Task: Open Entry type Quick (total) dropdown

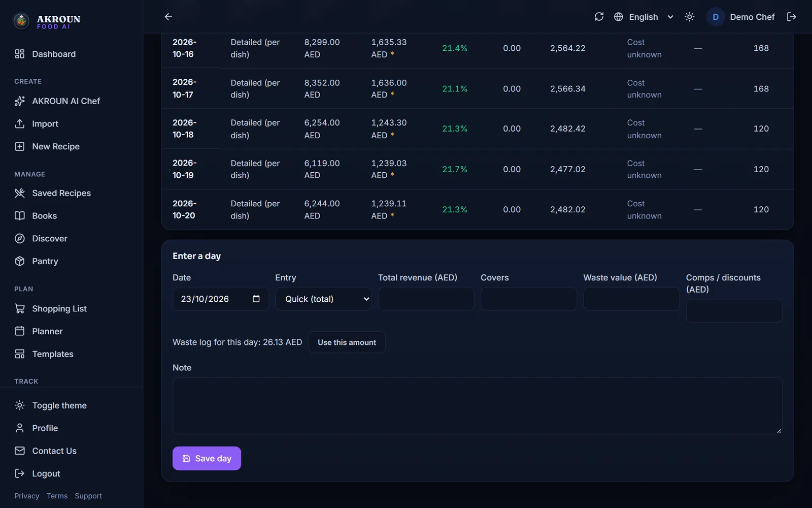Action: pos(323,299)
